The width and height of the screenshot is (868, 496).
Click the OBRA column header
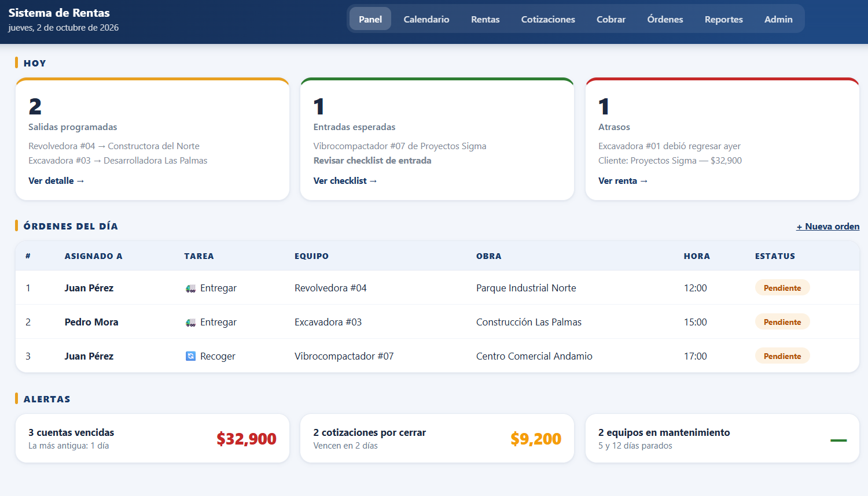pos(489,256)
